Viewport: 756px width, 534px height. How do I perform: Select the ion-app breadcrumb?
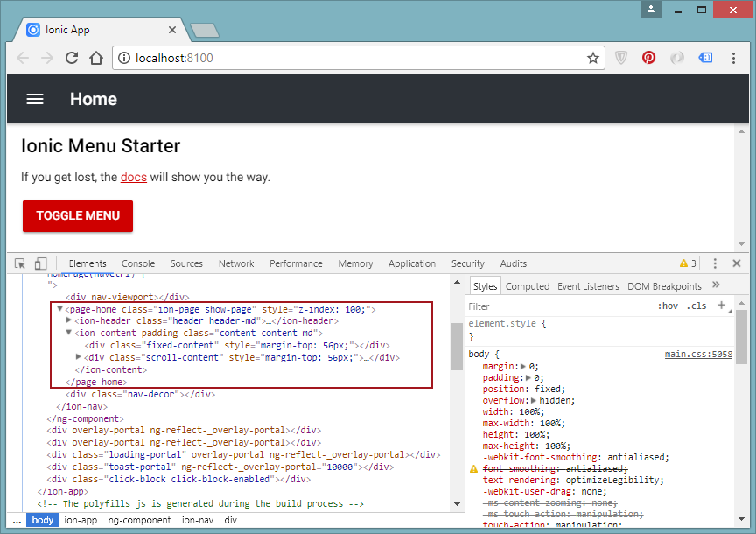(x=80, y=520)
